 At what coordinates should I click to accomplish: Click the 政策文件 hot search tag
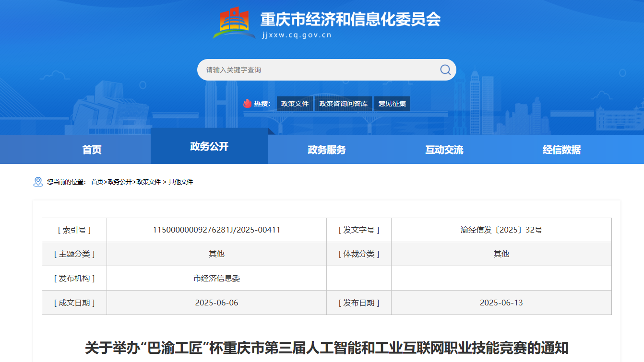click(295, 104)
